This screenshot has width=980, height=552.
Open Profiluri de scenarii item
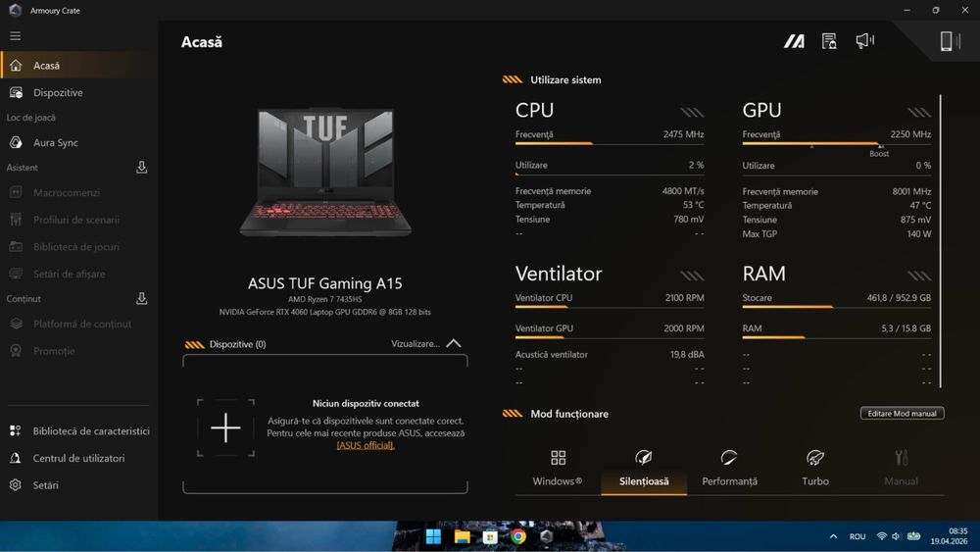click(x=78, y=220)
